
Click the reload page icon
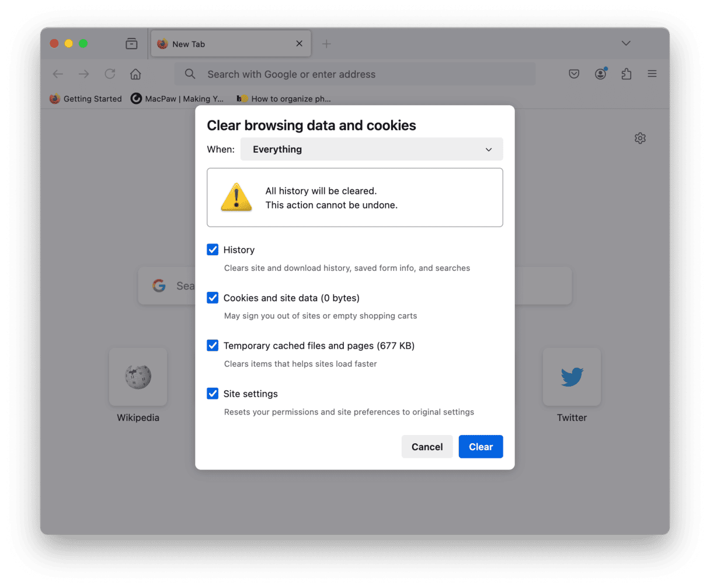[110, 74]
